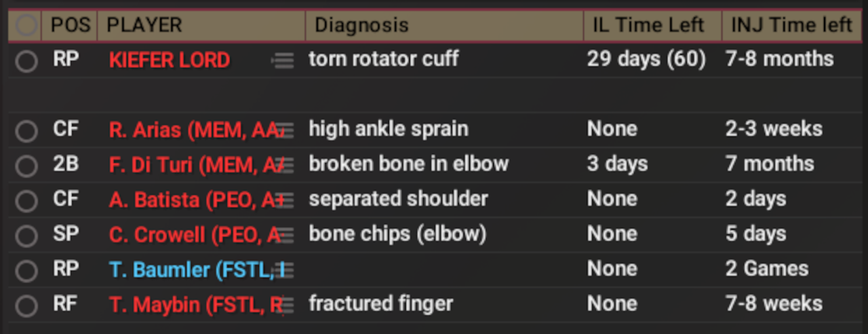
Task: Select the radio button for T. Maybin
Action: 26,305
